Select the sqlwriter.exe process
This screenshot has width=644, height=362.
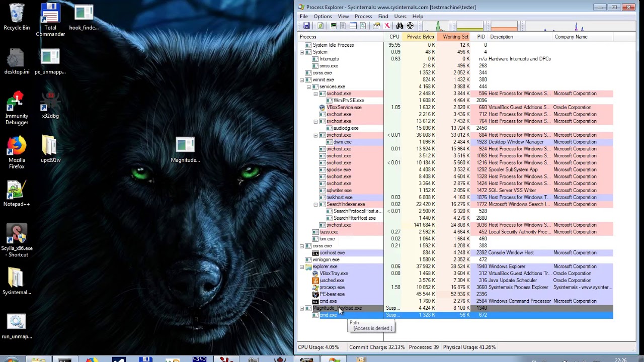pyautogui.click(x=455, y=191)
